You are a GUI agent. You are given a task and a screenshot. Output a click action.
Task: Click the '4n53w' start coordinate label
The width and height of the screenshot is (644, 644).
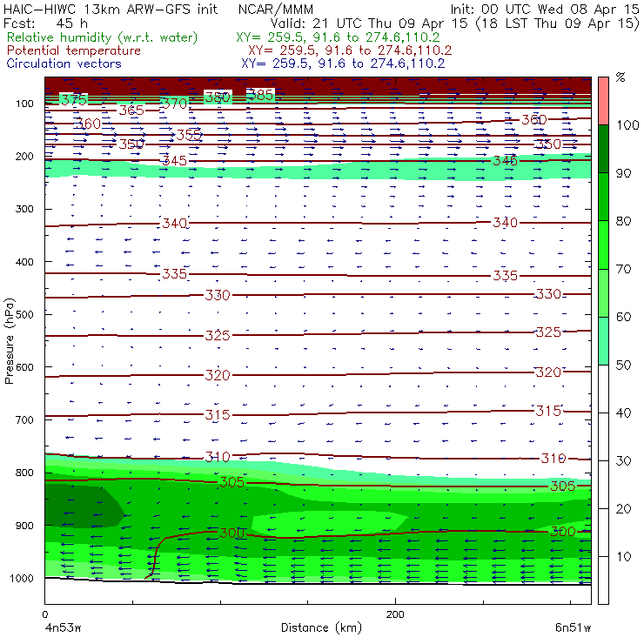click(63, 628)
